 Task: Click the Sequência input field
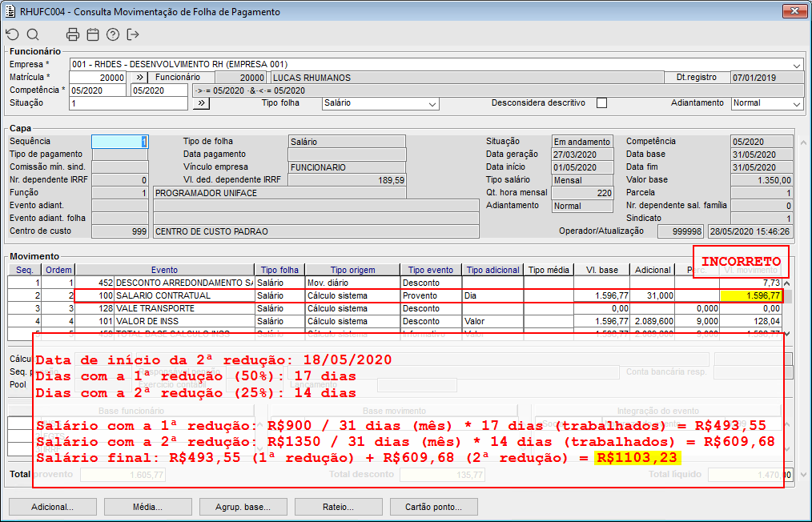(x=120, y=142)
